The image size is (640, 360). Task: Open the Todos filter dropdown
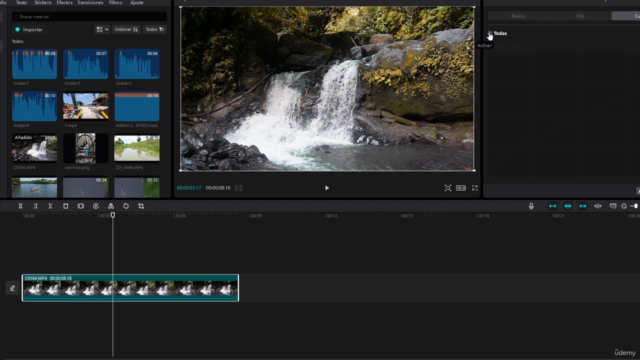click(155, 29)
